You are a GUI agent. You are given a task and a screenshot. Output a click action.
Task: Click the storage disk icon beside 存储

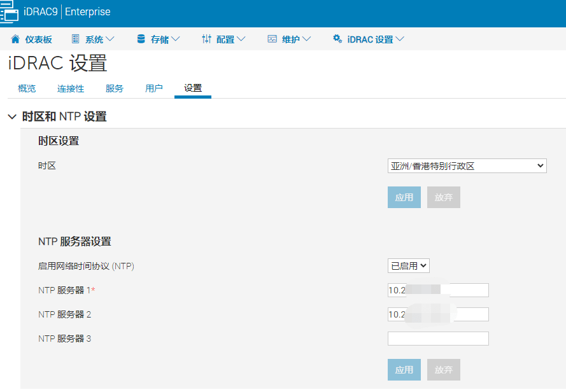[141, 39]
